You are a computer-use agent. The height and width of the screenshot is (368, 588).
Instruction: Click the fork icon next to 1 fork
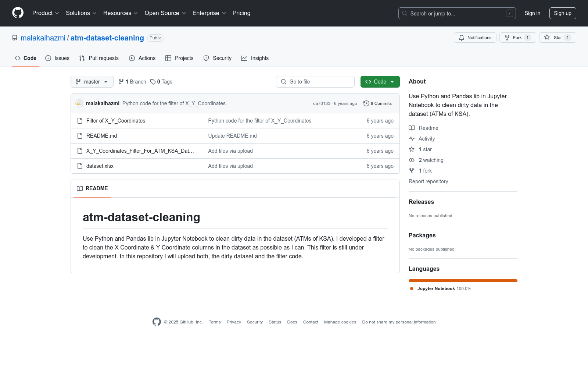(412, 171)
